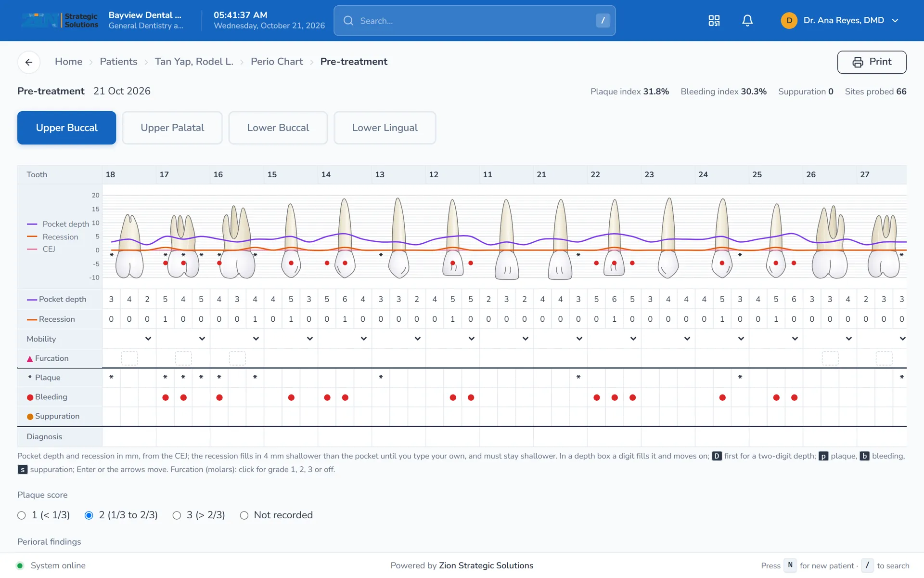Switch to the Upper Palatal tab
Image resolution: width=924 pixels, height=578 pixels.
(x=172, y=128)
